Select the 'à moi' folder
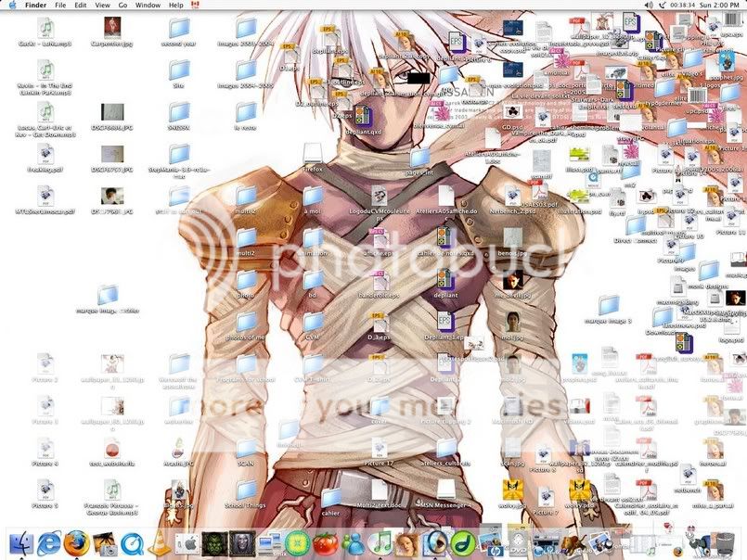Screen dimensions: 747x560 click(x=313, y=197)
